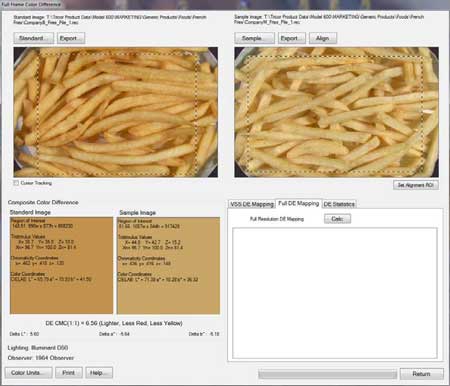
Task: Click the Print button
Action: (69, 373)
